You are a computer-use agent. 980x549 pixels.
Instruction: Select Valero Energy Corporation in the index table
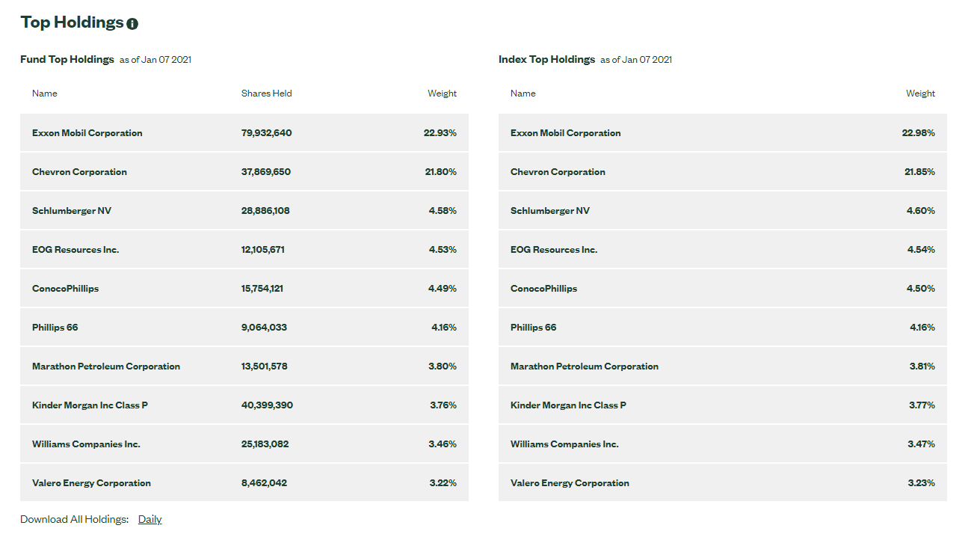point(570,483)
